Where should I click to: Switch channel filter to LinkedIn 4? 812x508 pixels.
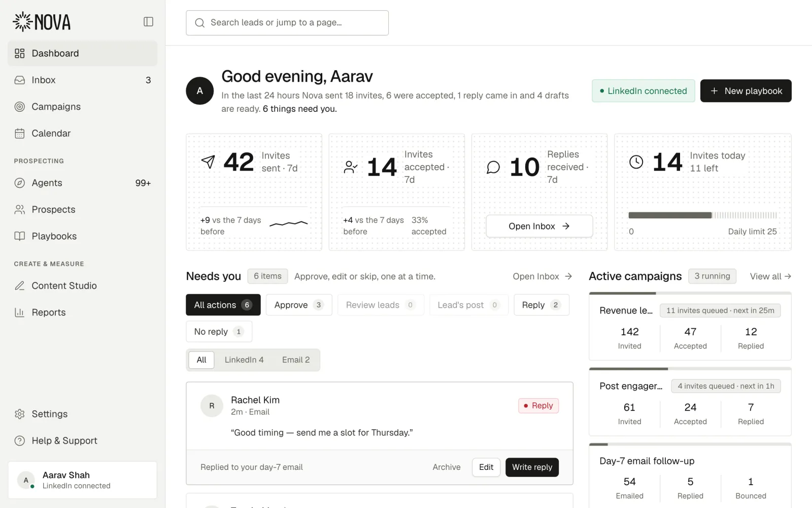(244, 360)
